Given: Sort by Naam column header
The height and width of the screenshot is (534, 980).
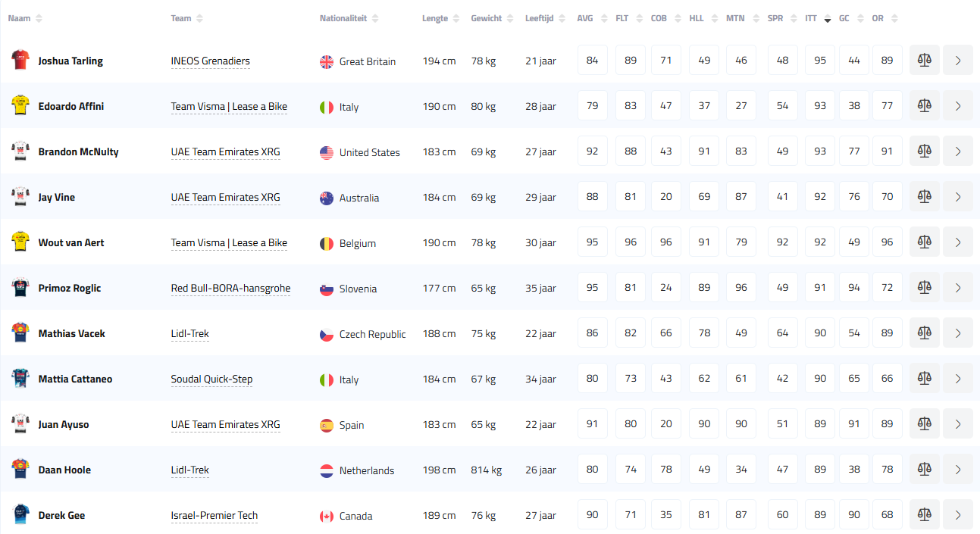Looking at the screenshot, I should click(20, 18).
